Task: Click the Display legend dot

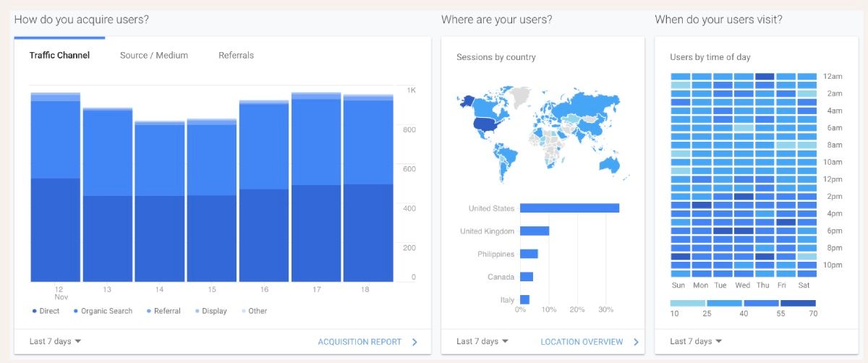Action: [x=197, y=311]
